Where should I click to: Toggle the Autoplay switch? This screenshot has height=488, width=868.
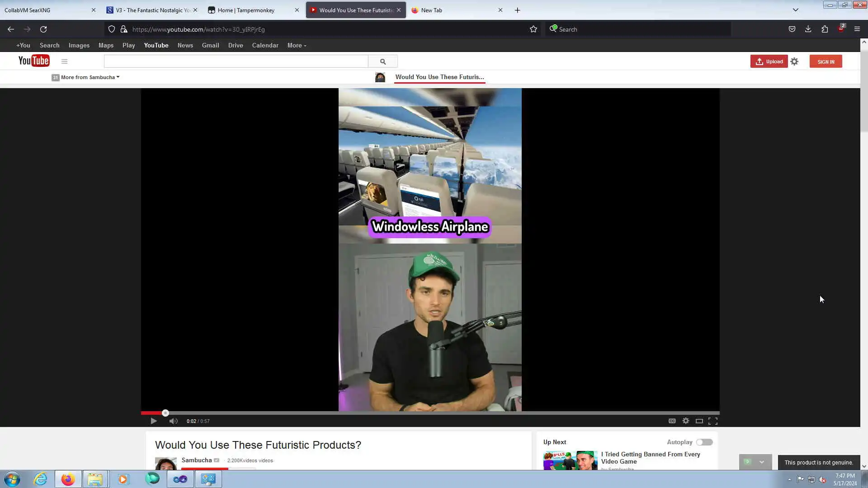point(704,442)
